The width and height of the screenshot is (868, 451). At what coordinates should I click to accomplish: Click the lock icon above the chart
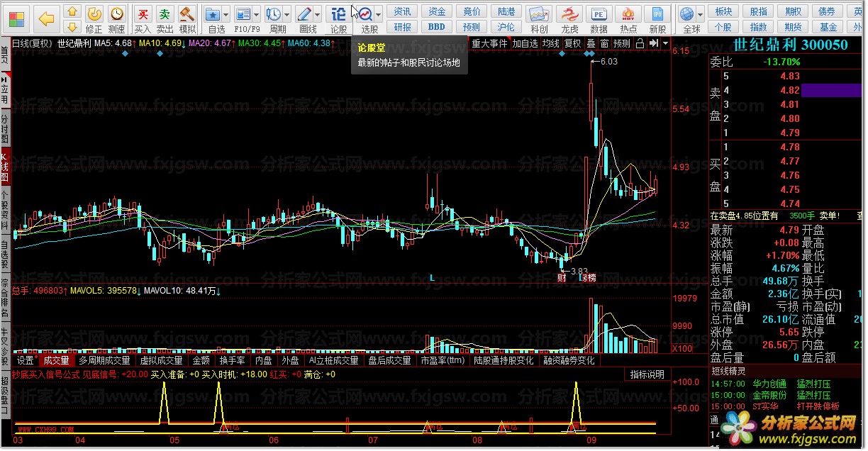pyautogui.click(x=640, y=43)
